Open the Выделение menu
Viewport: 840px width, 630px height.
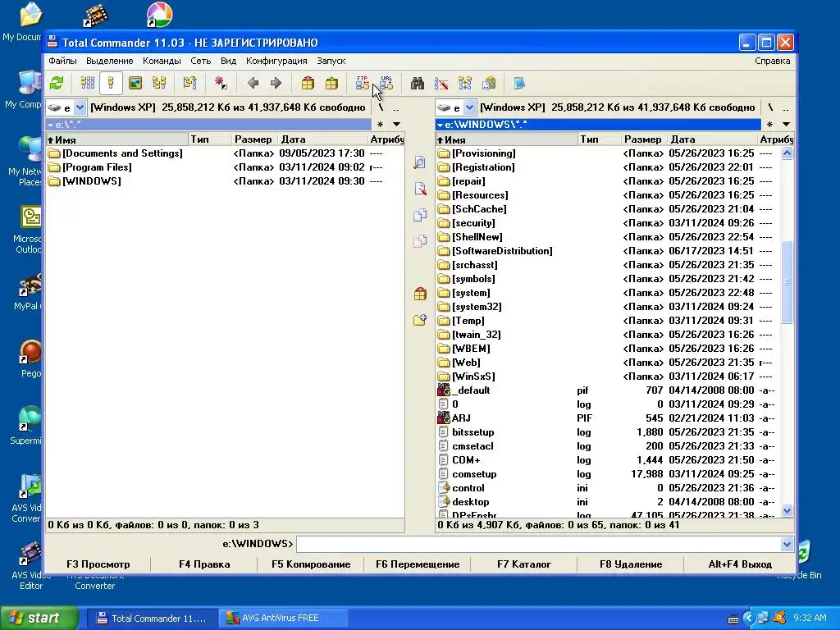pyautogui.click(x=109, y=61)
